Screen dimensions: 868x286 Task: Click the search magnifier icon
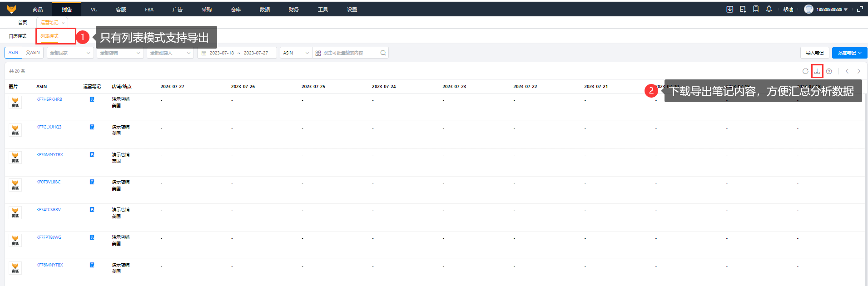click(383, 53)
